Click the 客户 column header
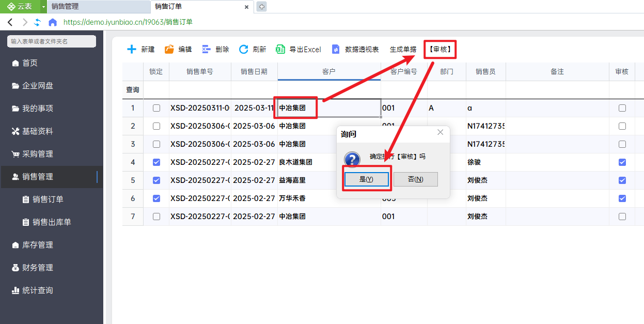644x324 pixels. click(x=329, y=72)
